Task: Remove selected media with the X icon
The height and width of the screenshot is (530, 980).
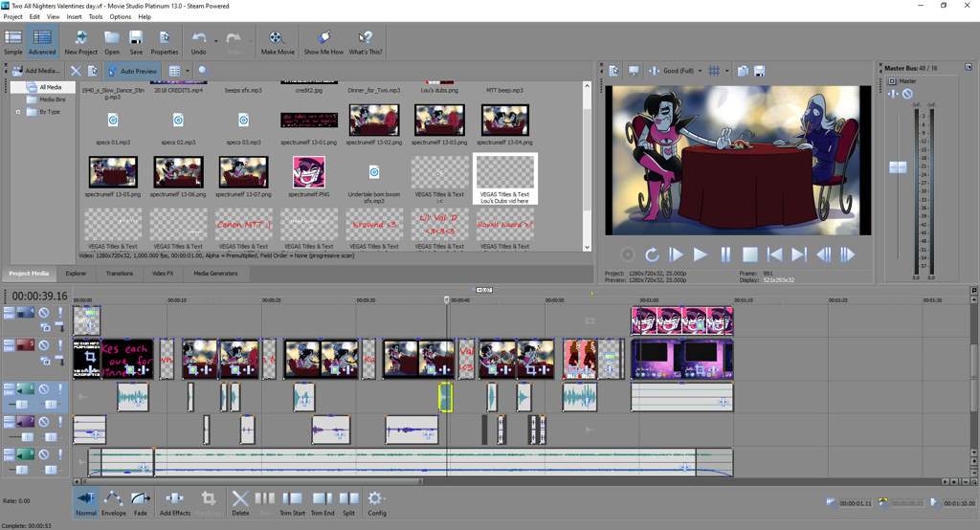Action: tap(76, 71)
